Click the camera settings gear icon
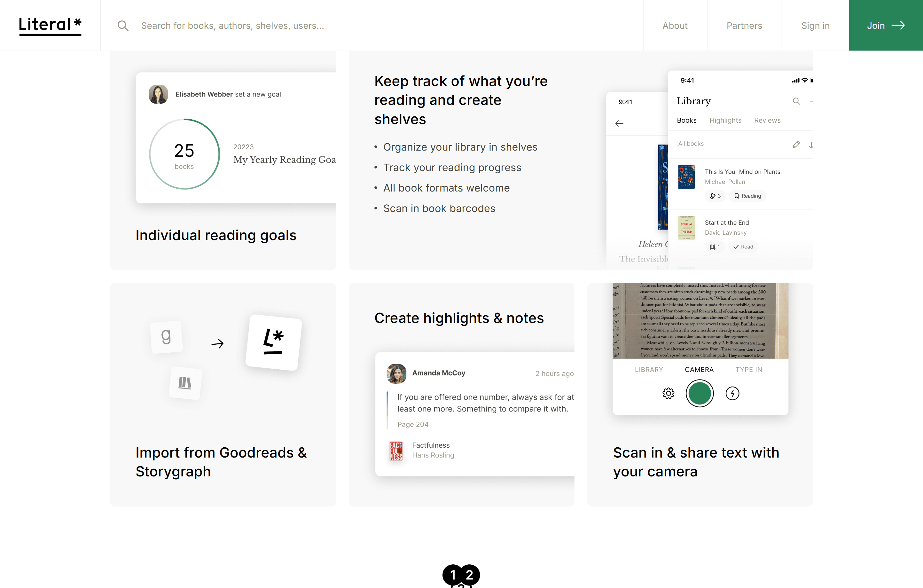The height and width of the screenshot is (588, 923). (668, 393)
